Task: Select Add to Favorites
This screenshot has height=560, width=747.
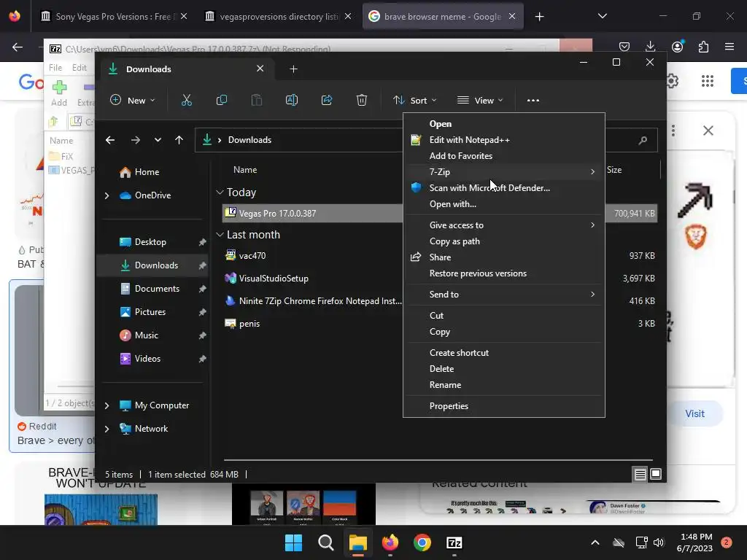Action: click(504, 156)
